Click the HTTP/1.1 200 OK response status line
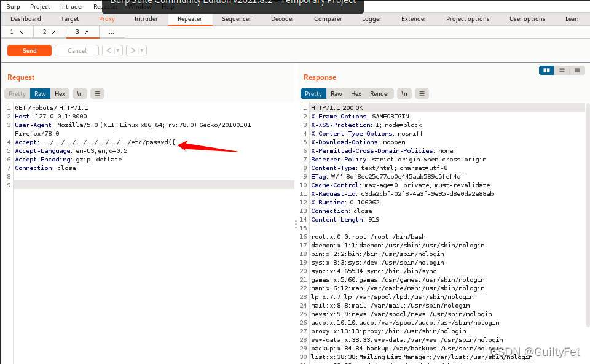This screenshot has height=364, width=590. pos(337,107)
